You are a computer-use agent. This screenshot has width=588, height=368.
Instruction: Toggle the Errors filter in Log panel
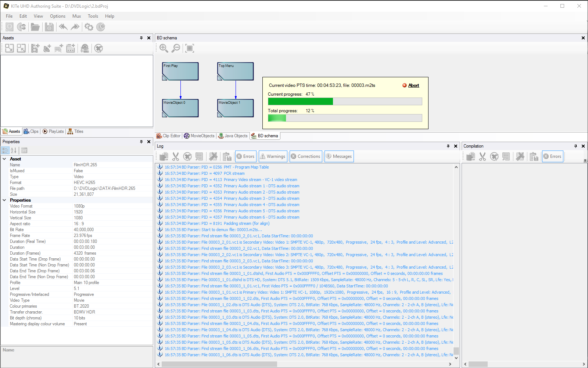point(245,156)
